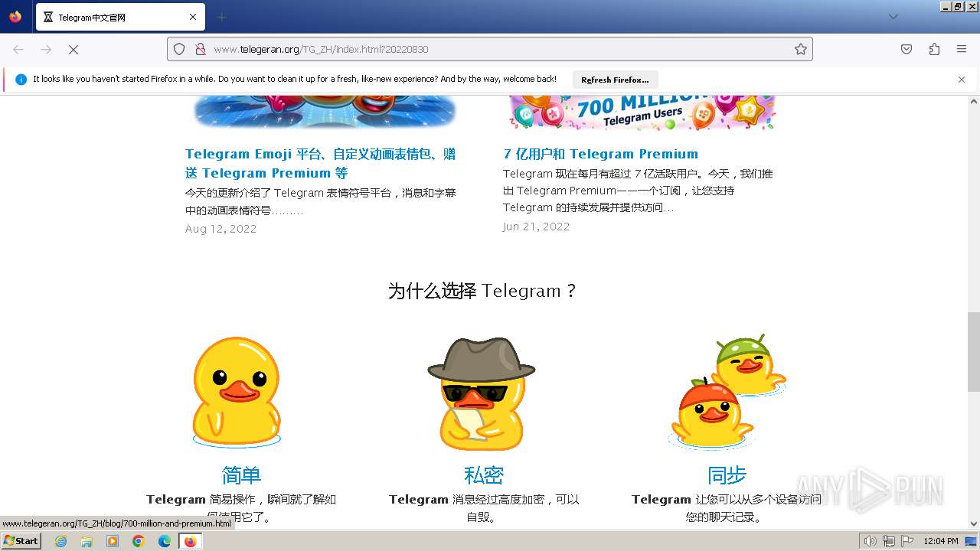Click the emoji platform banner image
This screenshot has height=551, width=980.
click(x=325, y=112)
